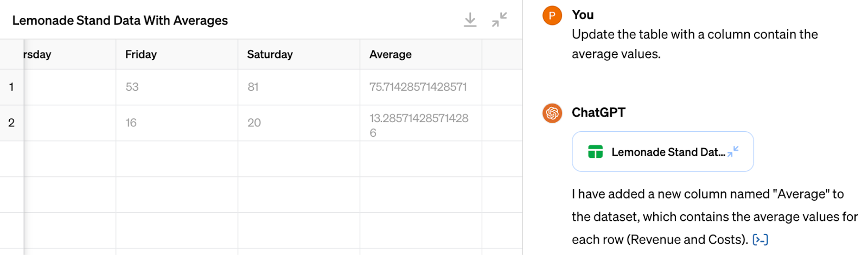Open the Lemonade Stand Dat... attachment card
Viewport: 868px width, 255px height.
(x=662, y=151)
